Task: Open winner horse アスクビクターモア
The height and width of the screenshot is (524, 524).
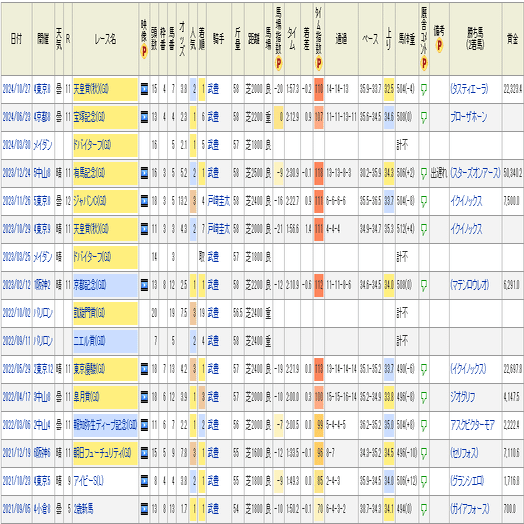Action: point(472,426)
